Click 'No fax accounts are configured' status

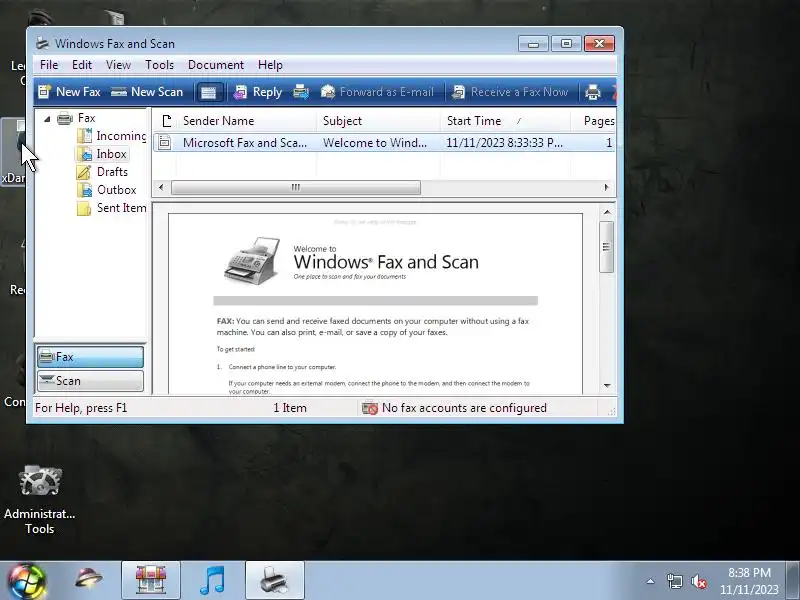pyautogui.click(x=464, y=408)
